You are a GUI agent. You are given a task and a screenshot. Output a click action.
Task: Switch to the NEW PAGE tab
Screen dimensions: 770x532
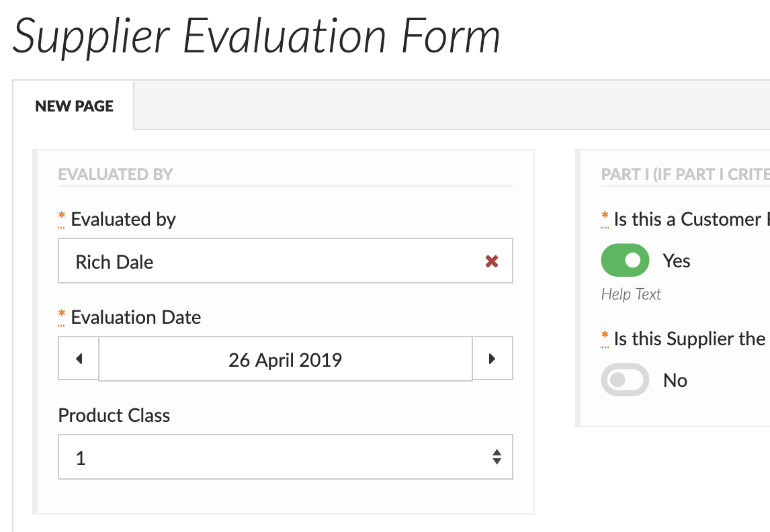coord(74,106)
